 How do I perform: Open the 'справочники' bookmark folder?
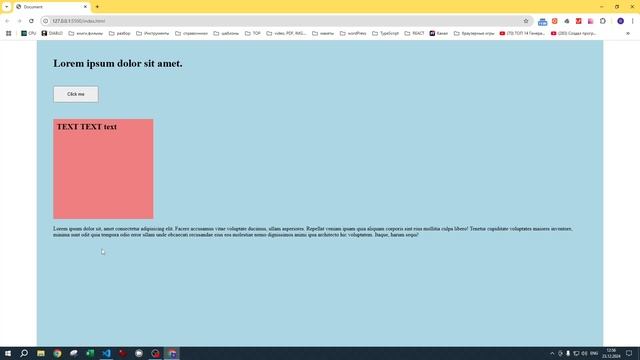[x=191, y=33]
